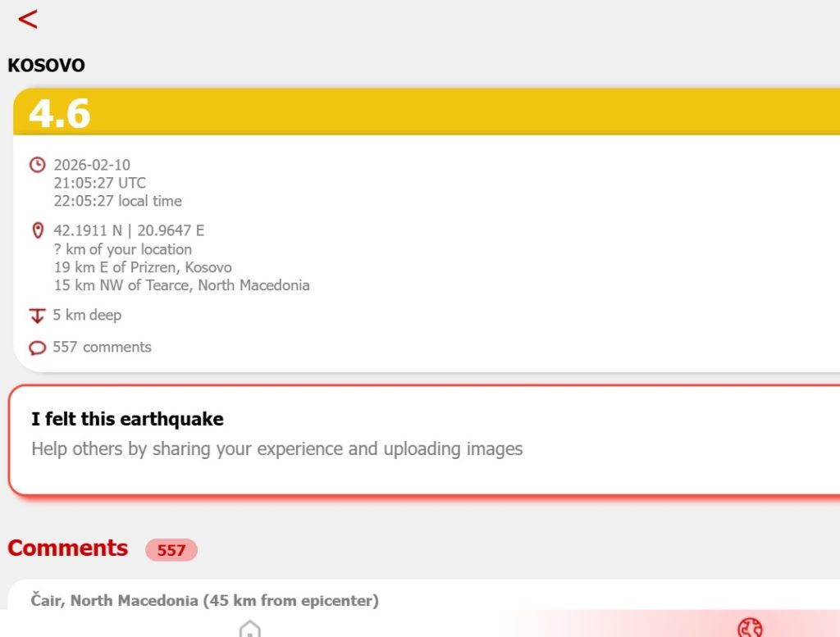Click the clock icon beside the date
Image resolution: width=840 pixels, height=637 pixels.
click(37, 165)
